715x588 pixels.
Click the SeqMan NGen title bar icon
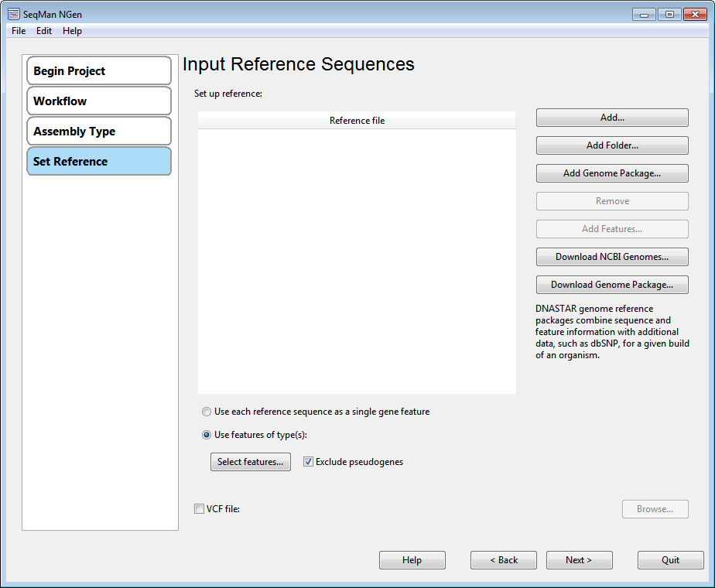pyautogui.click(x=14, y=14)
